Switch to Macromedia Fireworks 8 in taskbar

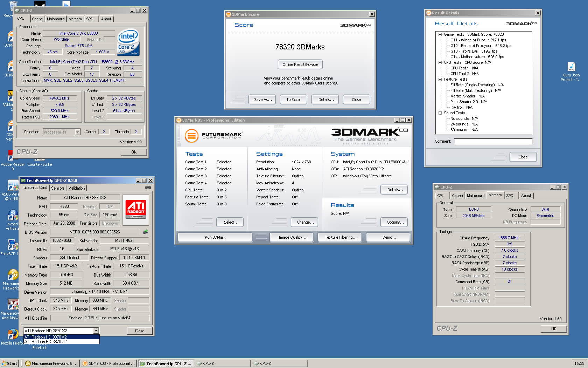click(x=51, y=363)
